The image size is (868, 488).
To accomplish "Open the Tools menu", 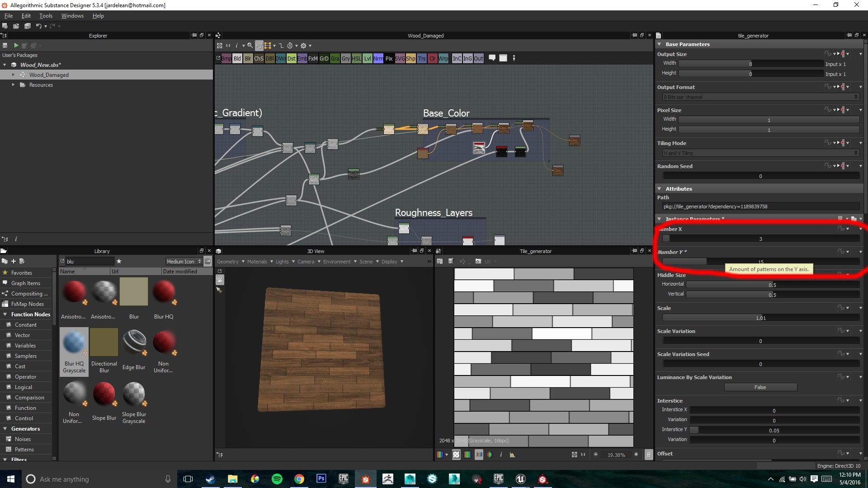I will point(46,16).
